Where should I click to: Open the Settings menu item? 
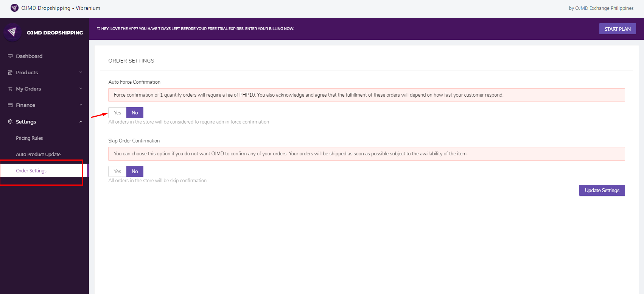[44, 122]
